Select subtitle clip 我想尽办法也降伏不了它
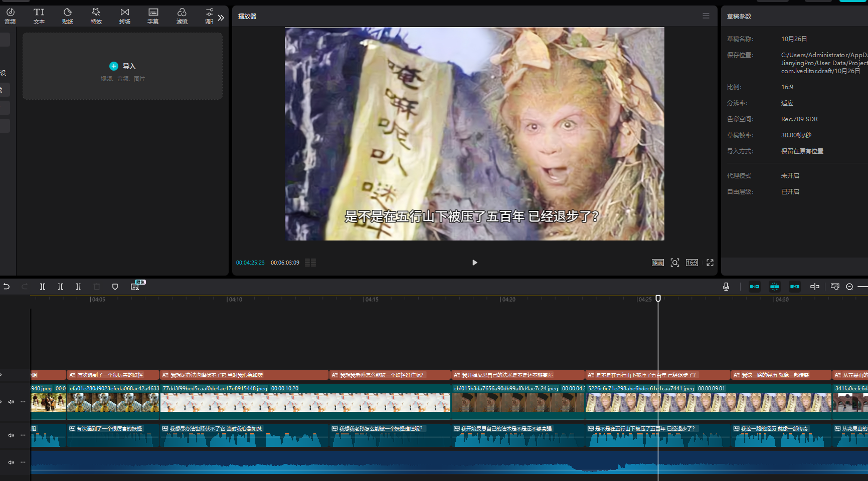Image resolution: width=868 pixels, height=481 pixels. click(244, 375)
